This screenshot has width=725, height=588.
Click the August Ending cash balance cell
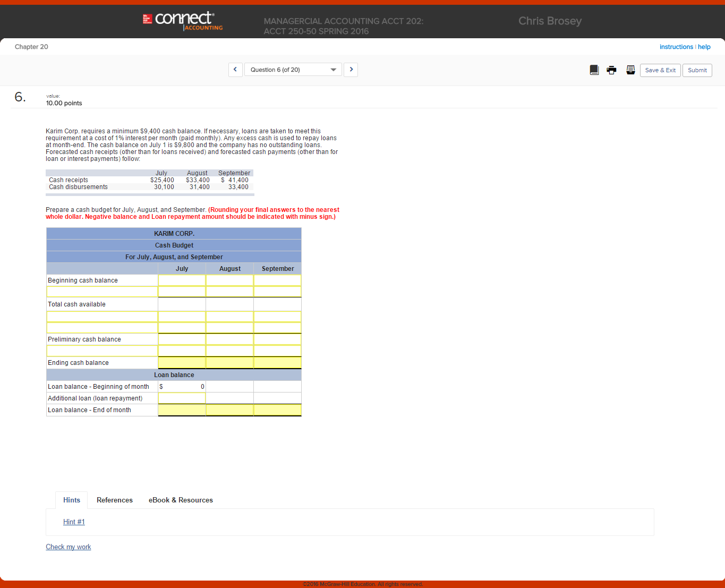[229, 363]
